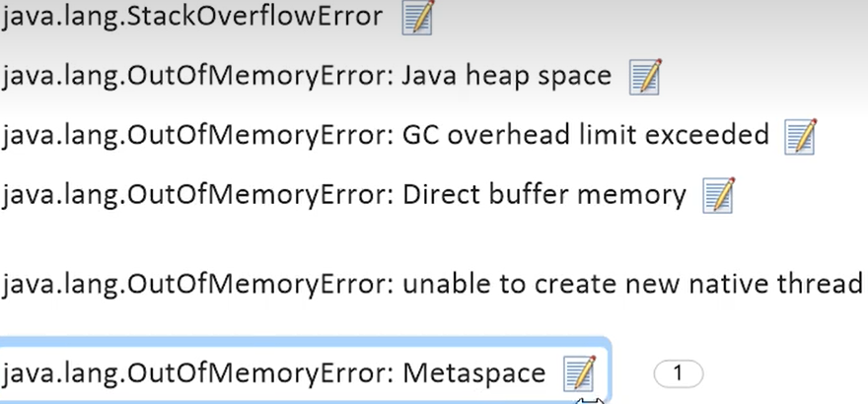The image size is (868, 404).
Task: Open the note attached to Metaspace topic
Action: tap(580, 373)
